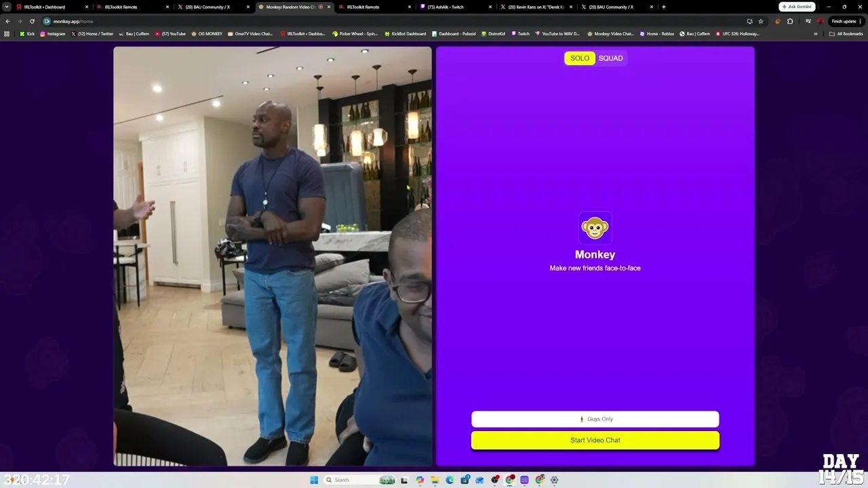Open the Chrome apps grid shortcut

pos(7,34)
